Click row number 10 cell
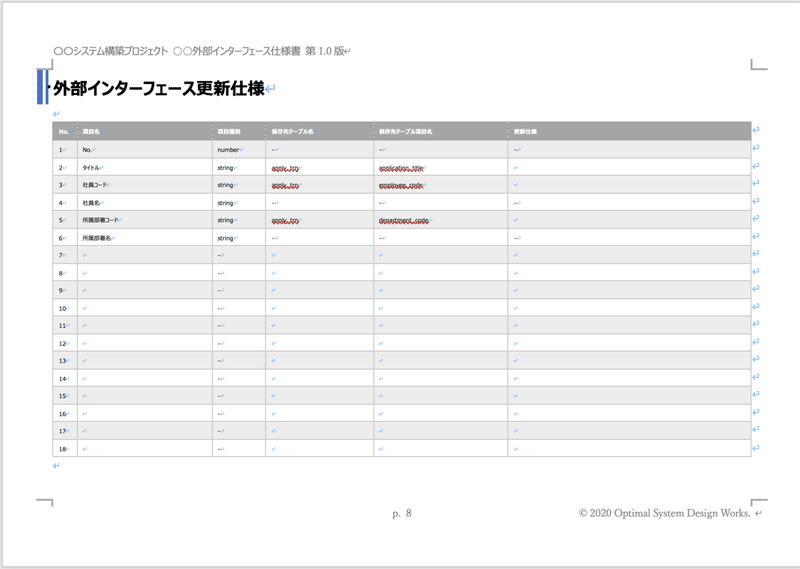The width and height of the screenshot is (800, 569). click(x=65, y=308)
